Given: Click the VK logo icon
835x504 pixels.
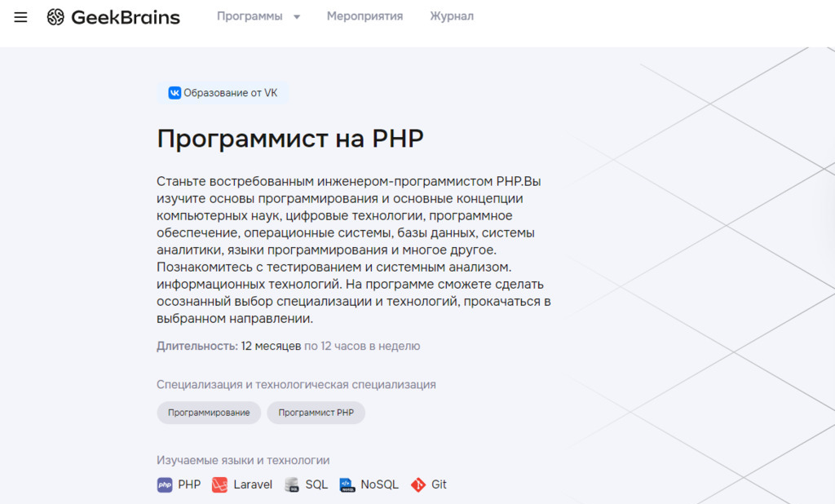Looking at the screenshot, I should (x=175, y=93).
